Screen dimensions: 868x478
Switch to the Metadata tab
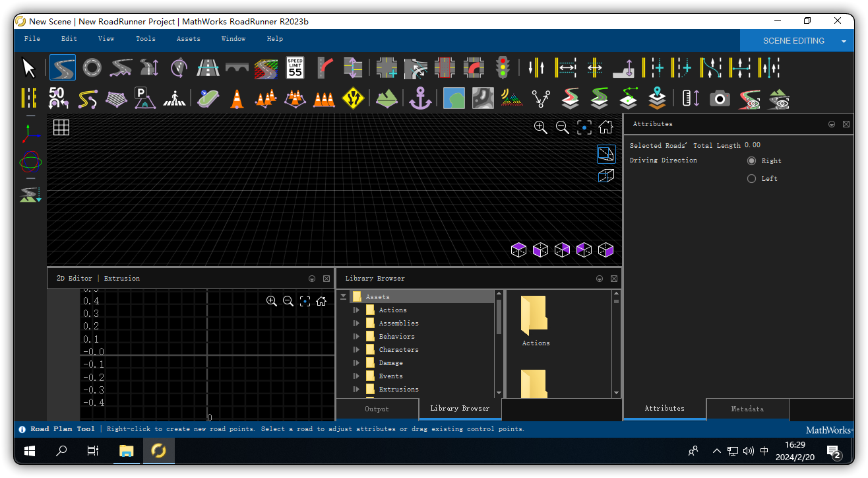click(x=747, y=409)
